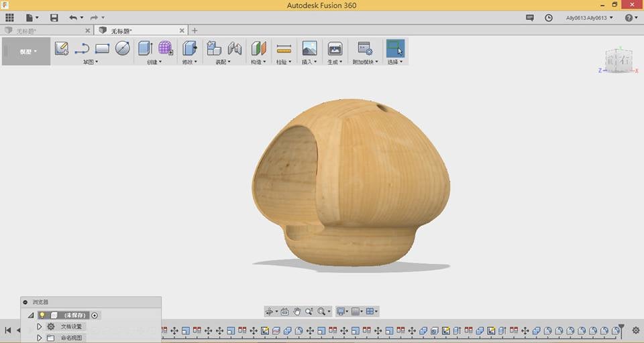Viewport: 644px width, 343px height.
Task: Collapse the root component tree node
Action: (31, 315)
